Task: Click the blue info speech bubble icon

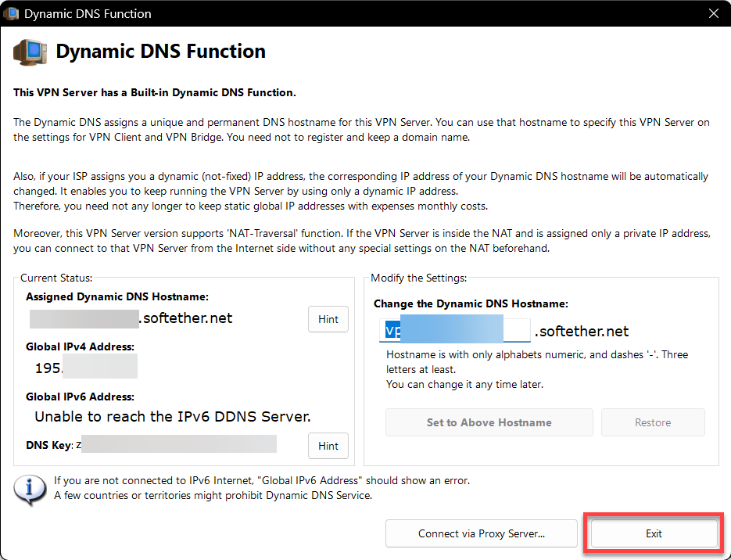Action: tap(30, 490)
